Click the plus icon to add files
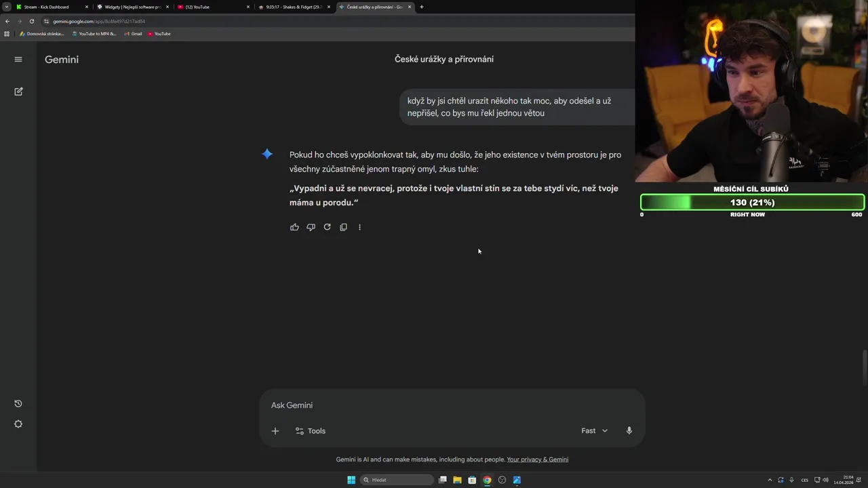Screen dimensions: 868x488 click(275, 431)
